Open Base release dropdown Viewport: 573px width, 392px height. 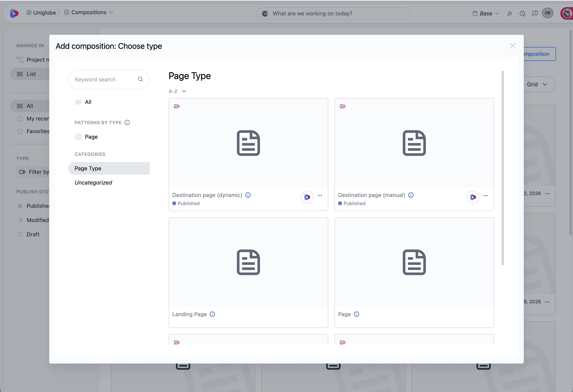486,14
